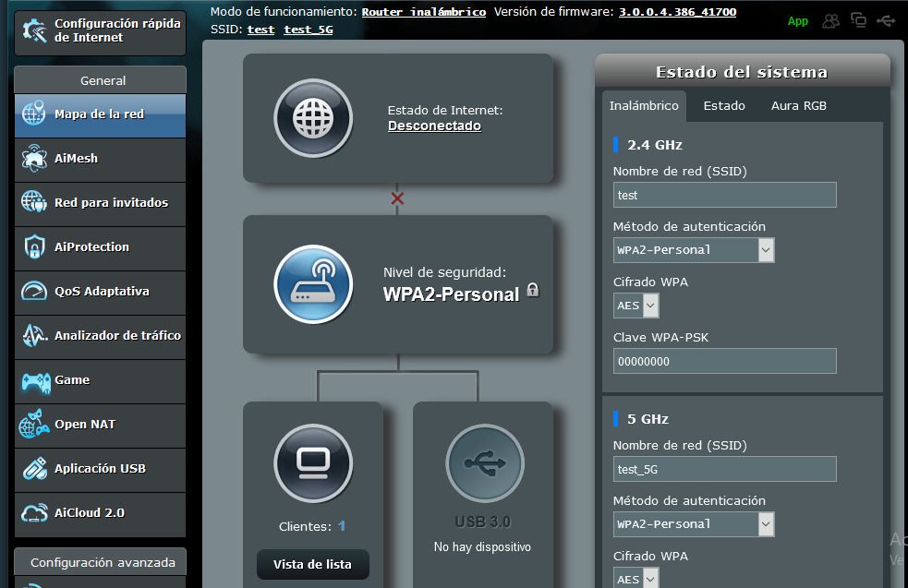Open the 2.4 GHz authentication method dropdown
Screen dimensions: 908x588
tap(694, 250)
